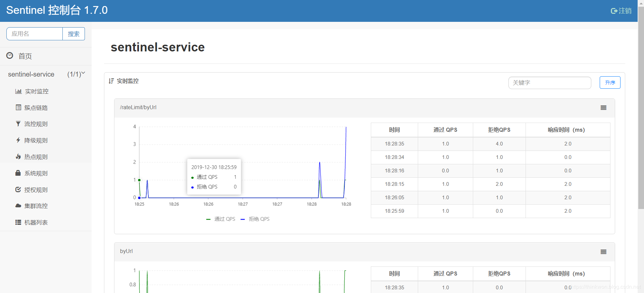Focus the 关键字 keyword filter field
Screen dimensions: 644x293
point(549,83)
